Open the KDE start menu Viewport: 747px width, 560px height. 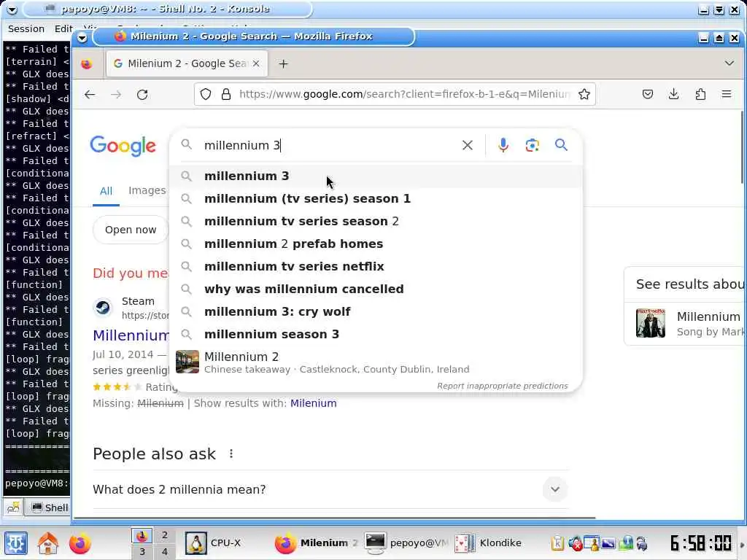(16, 543)
